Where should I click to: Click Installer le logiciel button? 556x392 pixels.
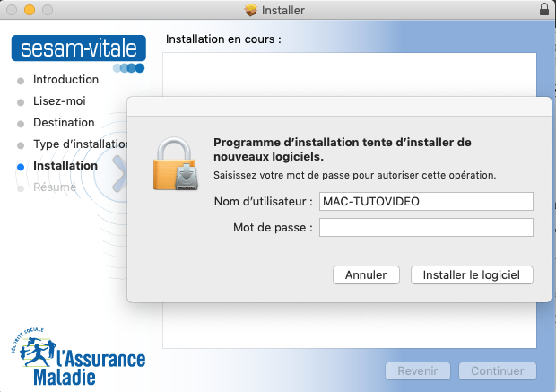pos(472,274)
